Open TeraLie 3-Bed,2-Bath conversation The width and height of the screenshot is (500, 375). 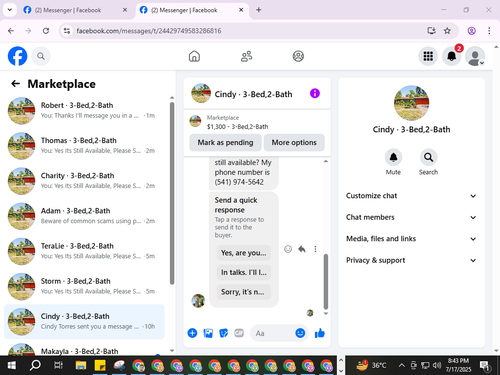pyautogui.click(x=84, y=251)
